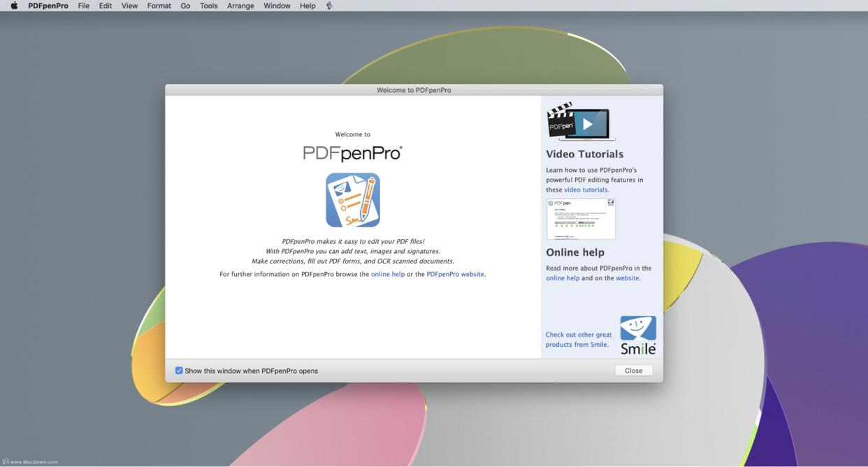The height and width of the screenshot is (467, 868).
Task: Expand the Tools menu
Action: 208,6
